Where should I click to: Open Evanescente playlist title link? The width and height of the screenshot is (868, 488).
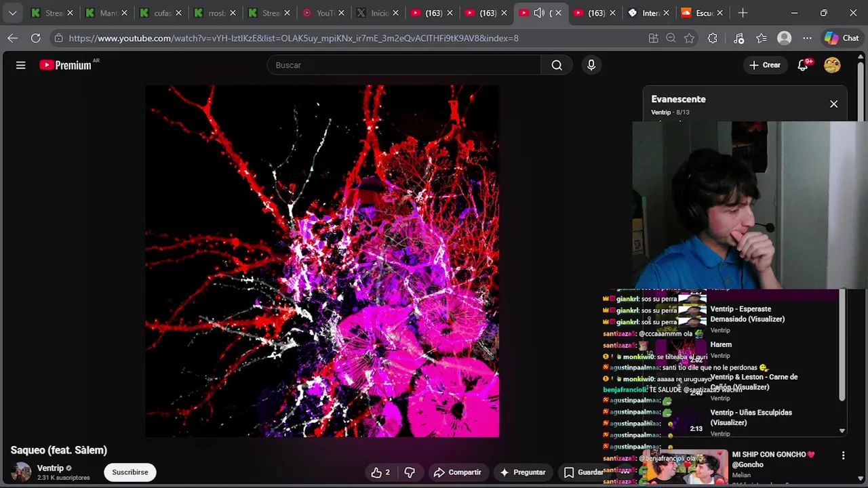click(678, 99)
